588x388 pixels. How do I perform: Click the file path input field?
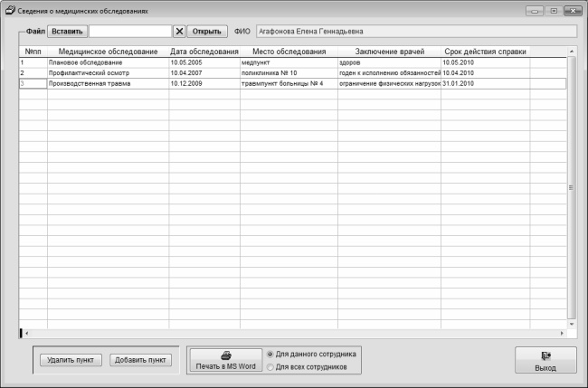click(129, 30)
